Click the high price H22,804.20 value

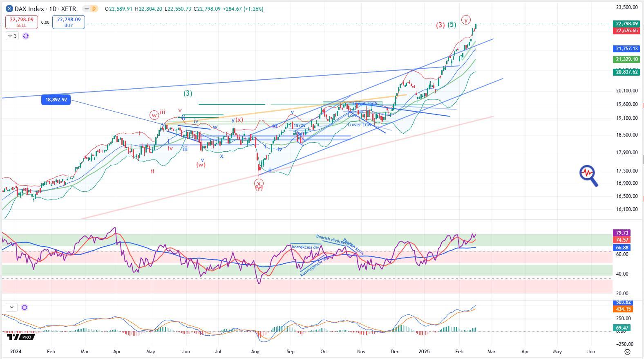(148, 9)
